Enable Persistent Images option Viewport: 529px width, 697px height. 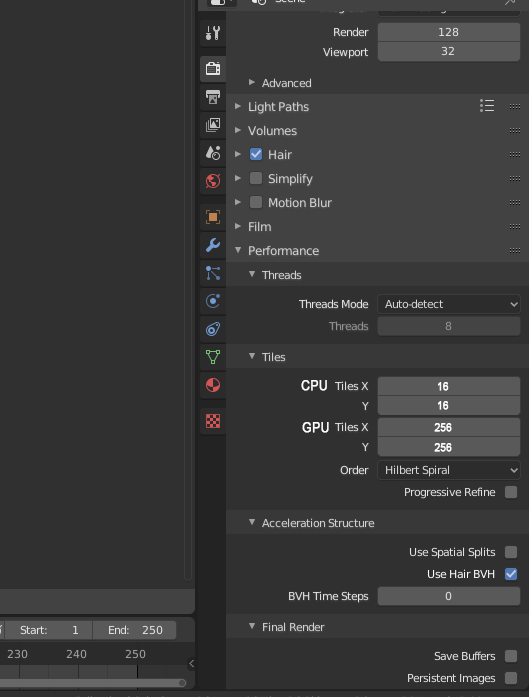(511, 678)
